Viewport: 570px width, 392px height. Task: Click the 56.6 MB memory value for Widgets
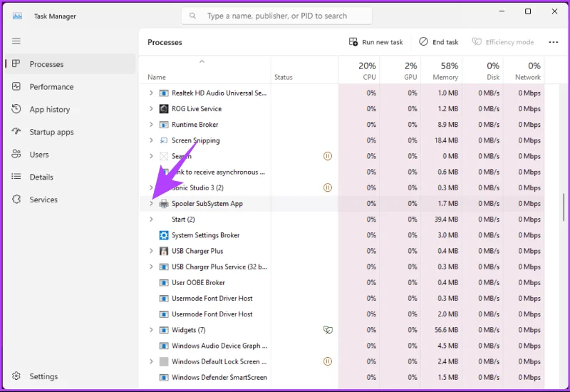click(x=446, y=330)
